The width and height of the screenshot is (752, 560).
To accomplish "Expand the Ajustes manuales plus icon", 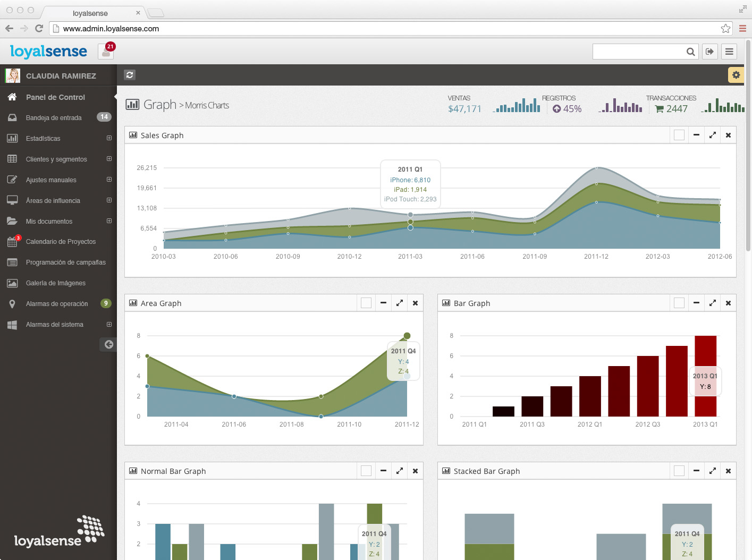I will pyautogui.click(x=109, y=180).
